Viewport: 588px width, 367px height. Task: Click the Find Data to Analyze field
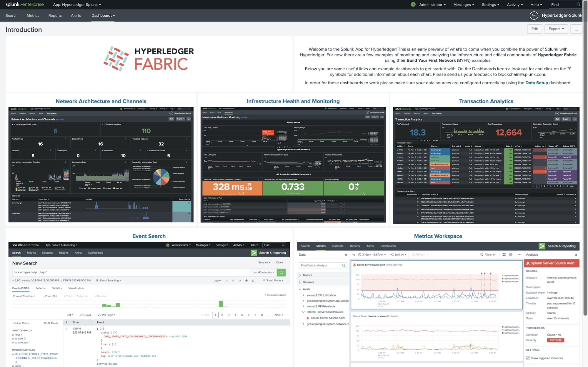323,265
